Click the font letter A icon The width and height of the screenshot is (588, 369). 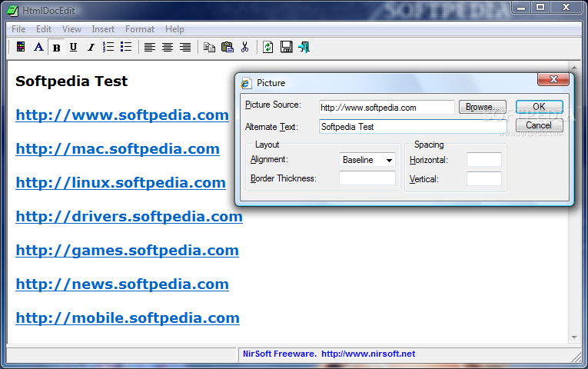[x=38, y=47]
